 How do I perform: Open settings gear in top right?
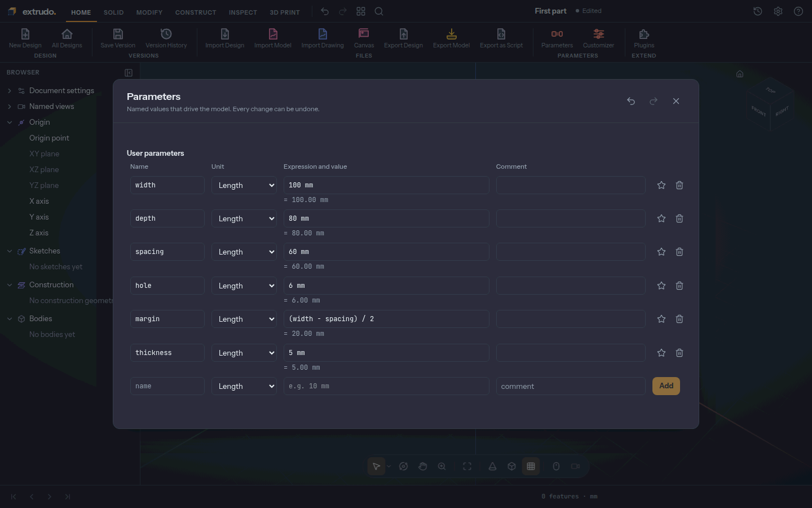778,11
